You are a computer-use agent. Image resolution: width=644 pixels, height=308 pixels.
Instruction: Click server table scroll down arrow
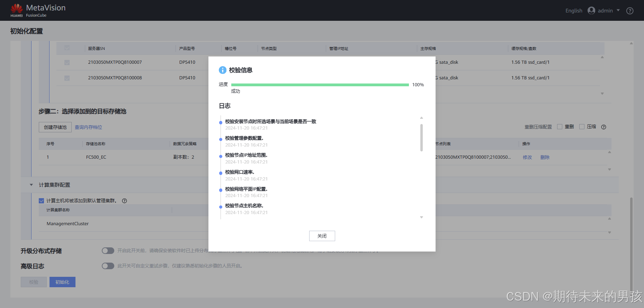602,94
